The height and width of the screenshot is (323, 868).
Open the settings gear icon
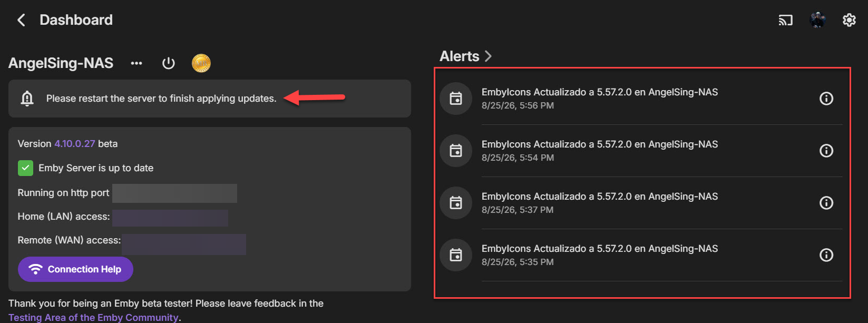pyautogui.click(x=849, y=20)
